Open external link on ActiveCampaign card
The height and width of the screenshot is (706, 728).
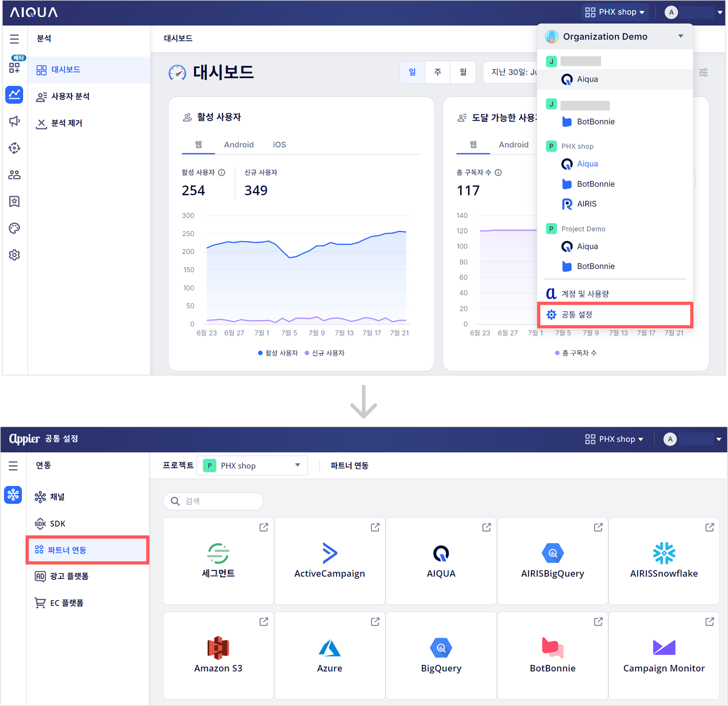coord(375,527)
